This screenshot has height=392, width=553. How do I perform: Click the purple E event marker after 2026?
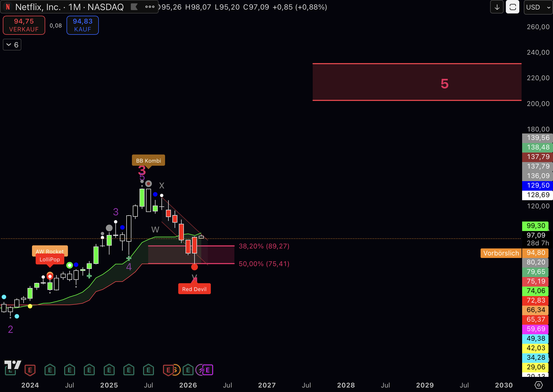click(208, 370)
